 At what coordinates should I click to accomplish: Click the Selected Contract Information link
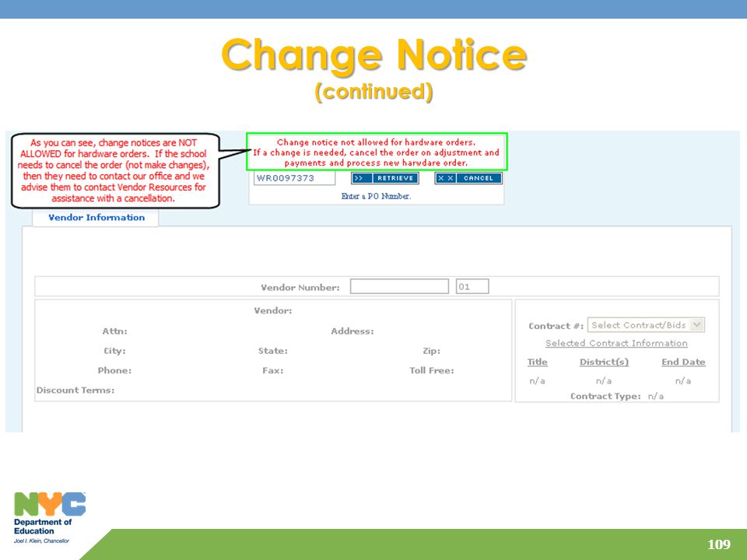(616, 343)
